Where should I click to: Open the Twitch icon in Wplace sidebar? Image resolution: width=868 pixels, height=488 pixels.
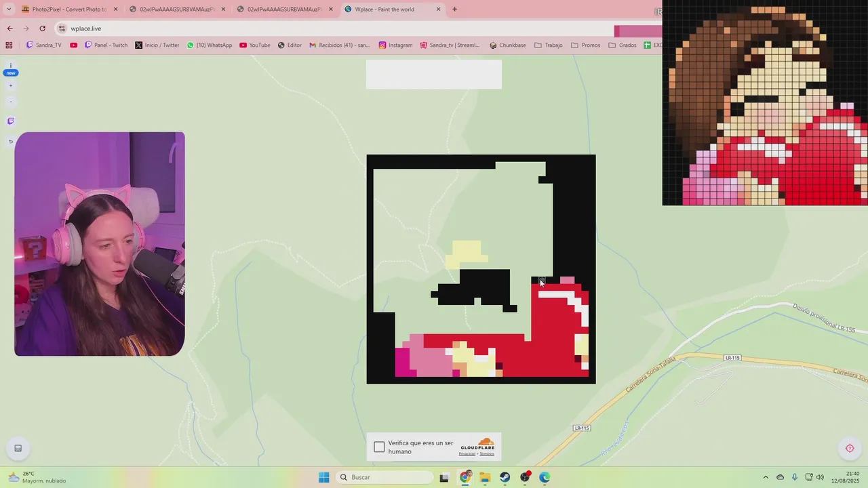10,121
